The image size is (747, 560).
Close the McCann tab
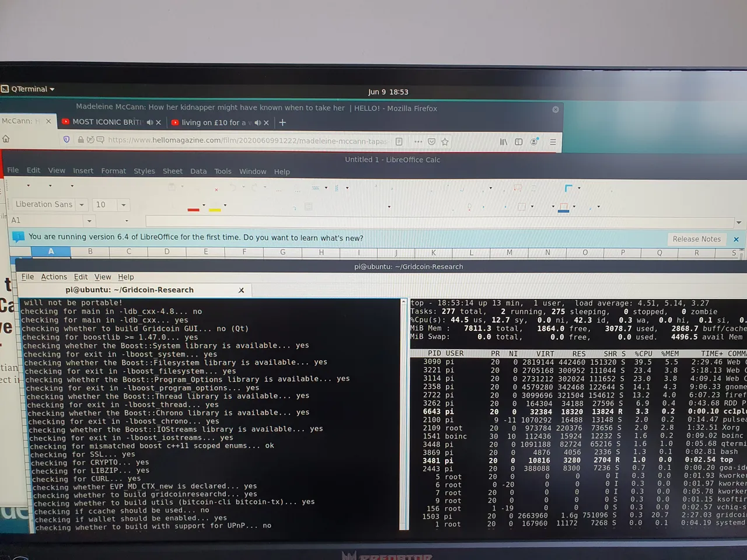tap(48, 121)
